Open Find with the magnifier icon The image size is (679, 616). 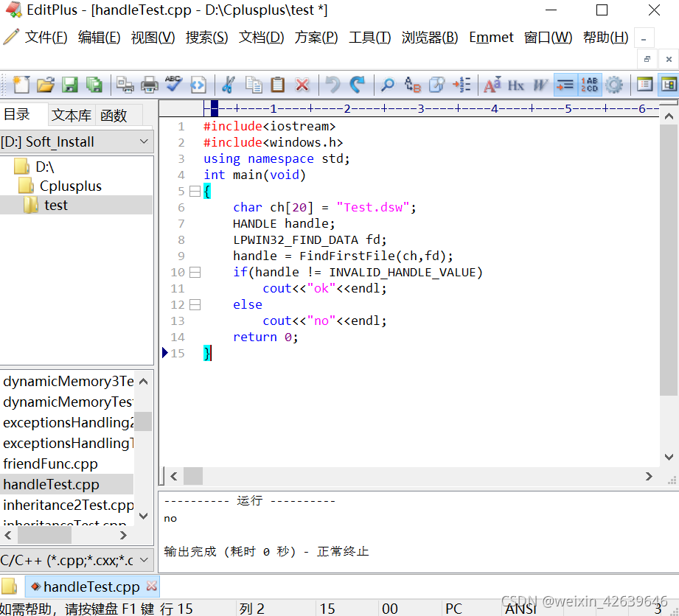pyautogui.click(x=388, y=85)
